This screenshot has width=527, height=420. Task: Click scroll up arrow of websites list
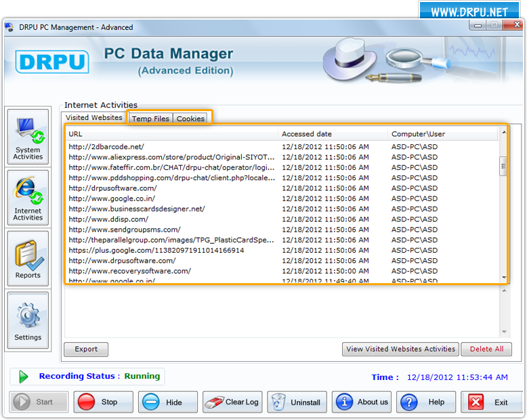(x=503, y=132)
